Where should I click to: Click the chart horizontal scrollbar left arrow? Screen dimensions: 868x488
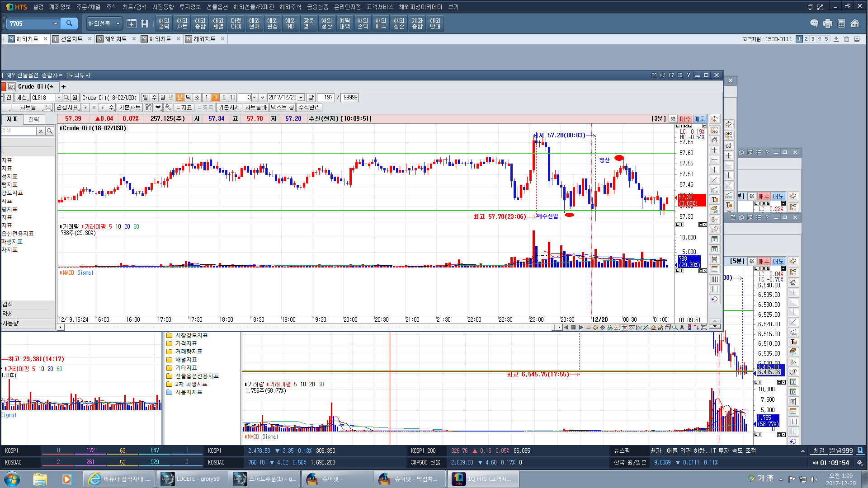pos(61,328)
